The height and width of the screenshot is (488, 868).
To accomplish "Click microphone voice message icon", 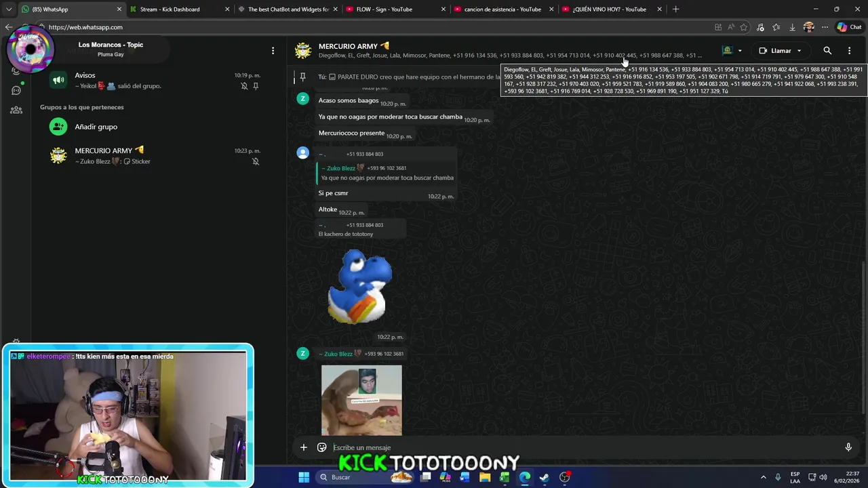I will coord(848,447).
